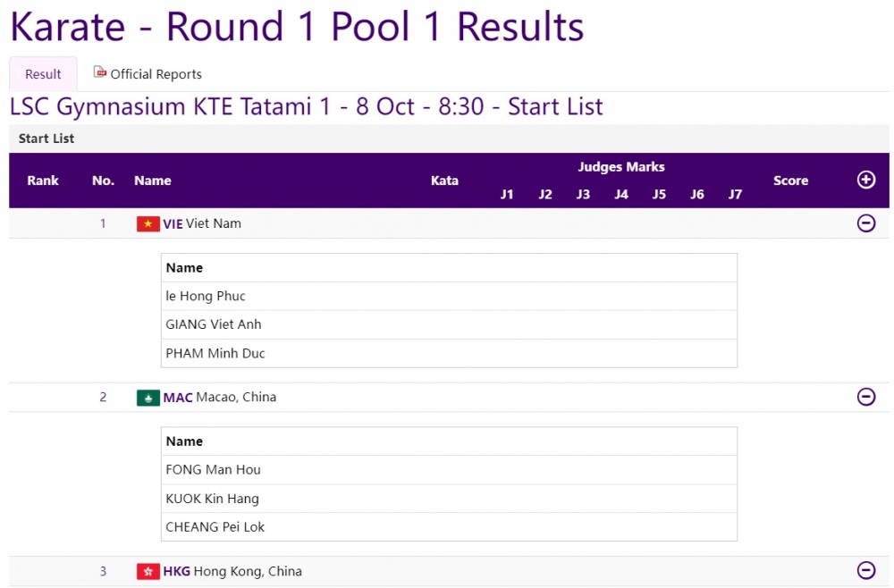894x588 pixels.
Task: Click the Viet Nam flag icon
Action: tap(148, 223)
